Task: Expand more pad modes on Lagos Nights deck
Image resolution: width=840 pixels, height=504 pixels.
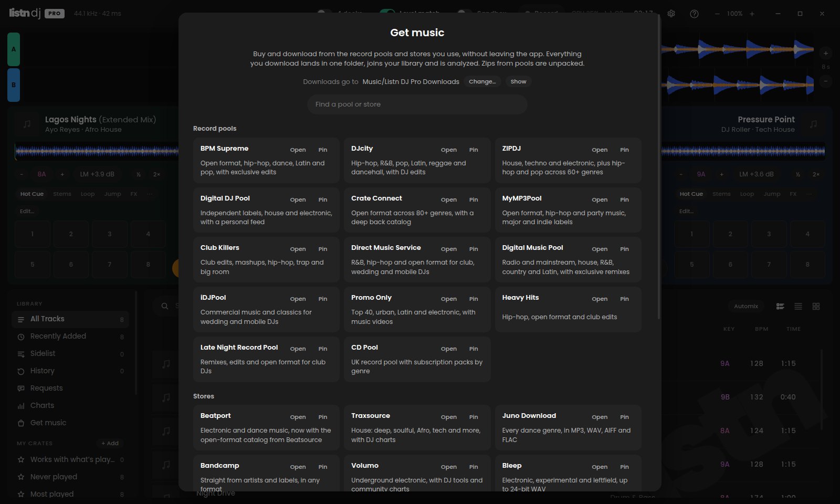Action: (x=150, y=194)
